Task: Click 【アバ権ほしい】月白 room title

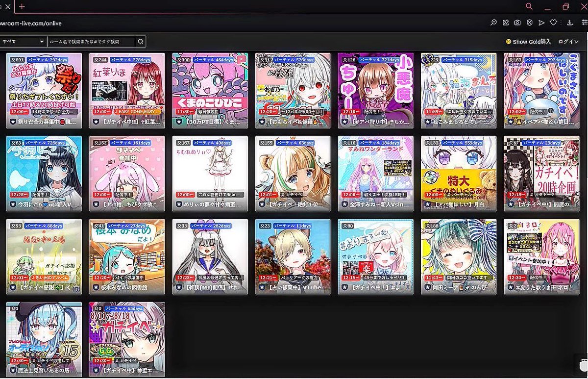Action: tap(463, 204)
